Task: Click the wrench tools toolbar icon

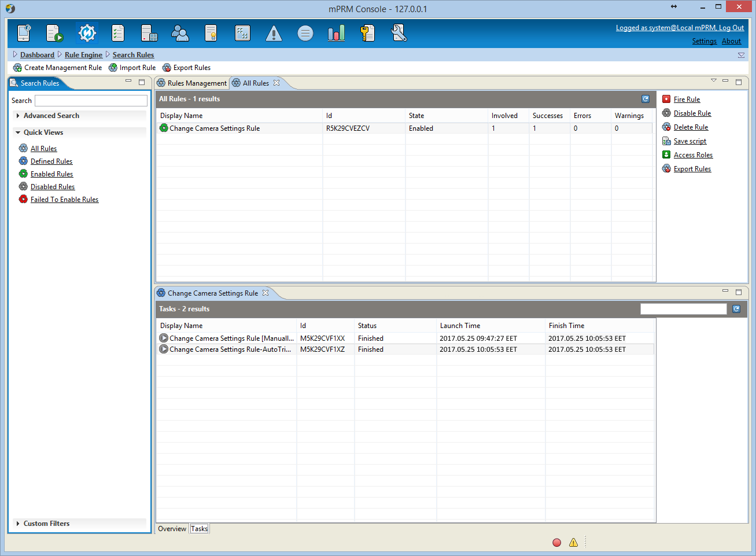Action: pyautogui.click(x=399, y=33)
